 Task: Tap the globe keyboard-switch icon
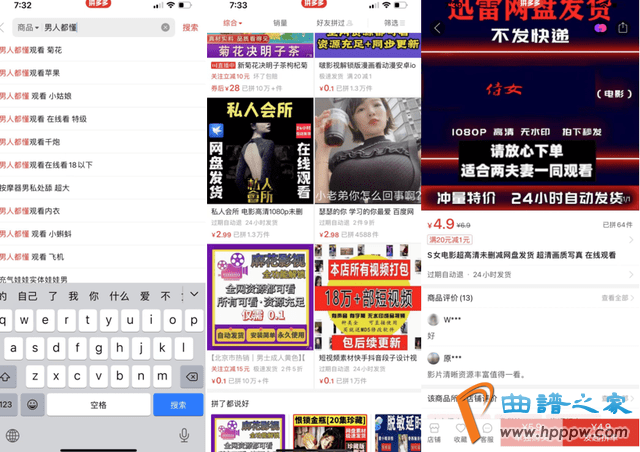click(x=13, y=436)
